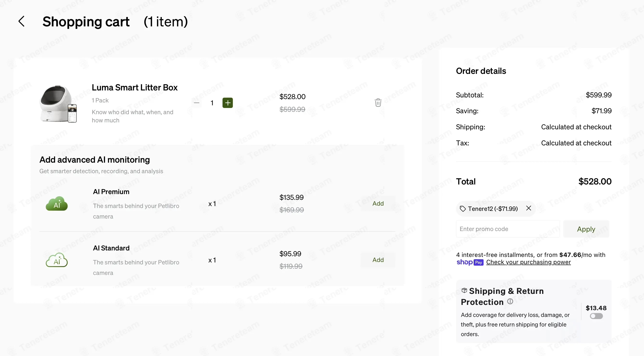The width and height of the screenshot is (644, 356).
Task: Click the Shipping Protection package icon
Action: coord(464,290)
